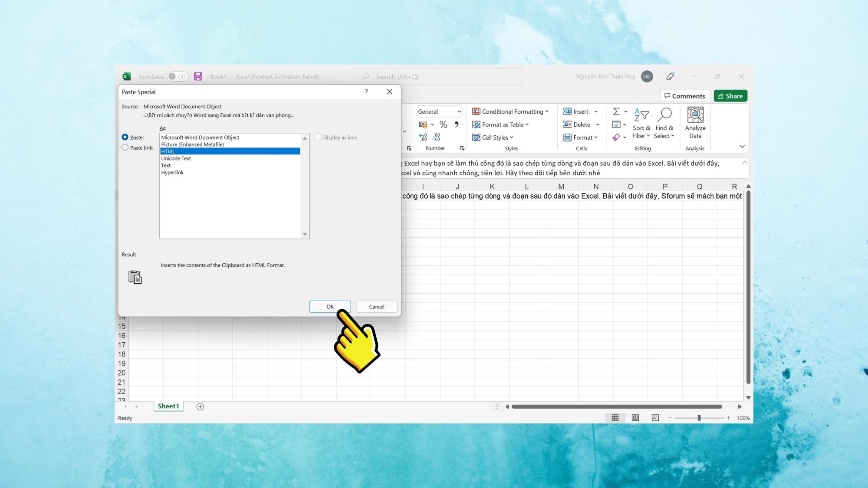Toggle the Display as icon checkbox
Screen dimensions: 868x488
[x=317, y=137]
